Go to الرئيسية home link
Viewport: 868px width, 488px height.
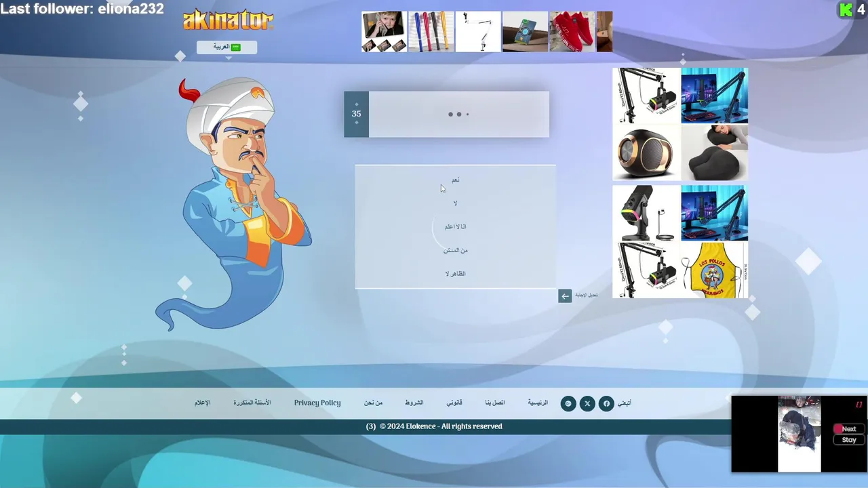coord(538,403)
